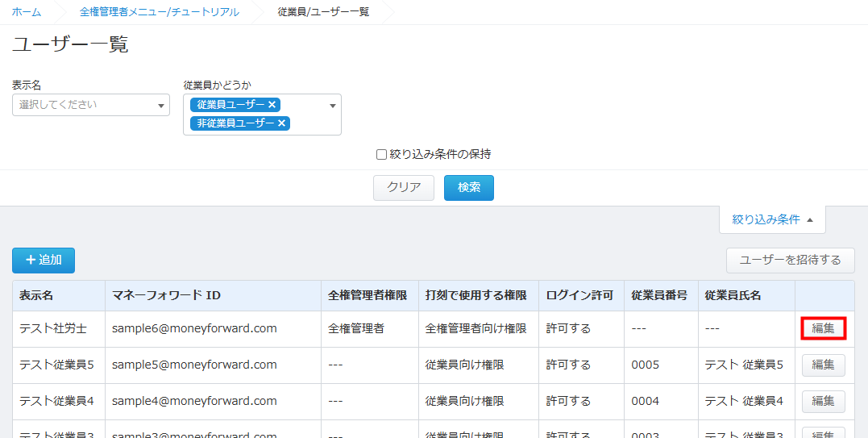
Task: Open the 表示名 dropdown
Action: pyautogui.click(x=90, y=105)
